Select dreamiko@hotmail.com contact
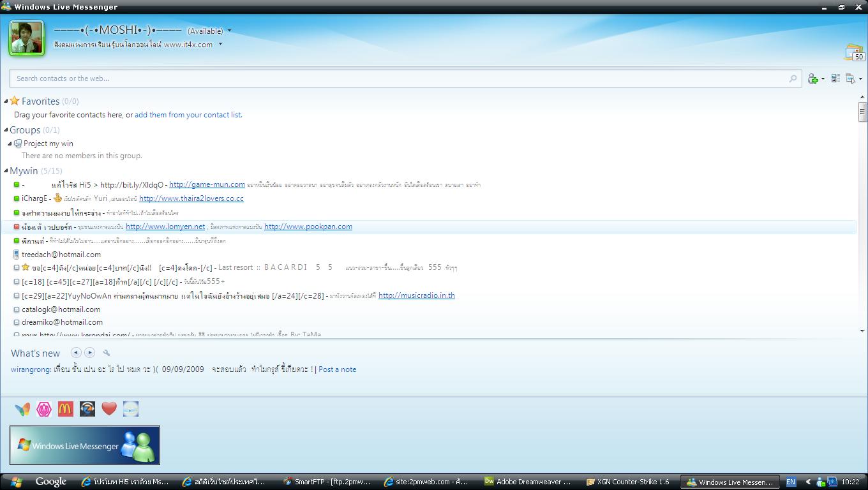This screenshot has width=868, height=490. click(x=62, y=322)
